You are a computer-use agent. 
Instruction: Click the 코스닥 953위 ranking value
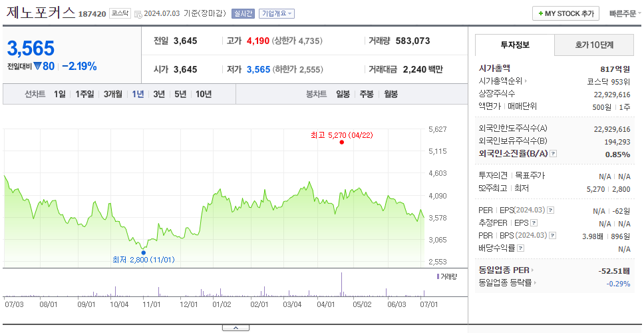[x=609, y=81]
